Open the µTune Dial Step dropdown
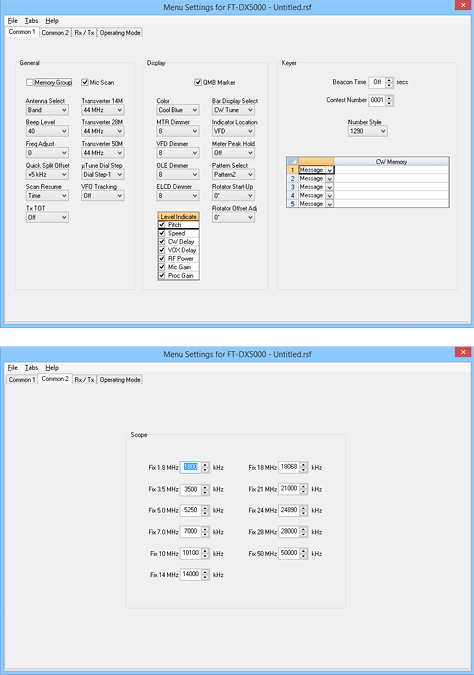This screenshot has width=474, height=675. [102, 174]
